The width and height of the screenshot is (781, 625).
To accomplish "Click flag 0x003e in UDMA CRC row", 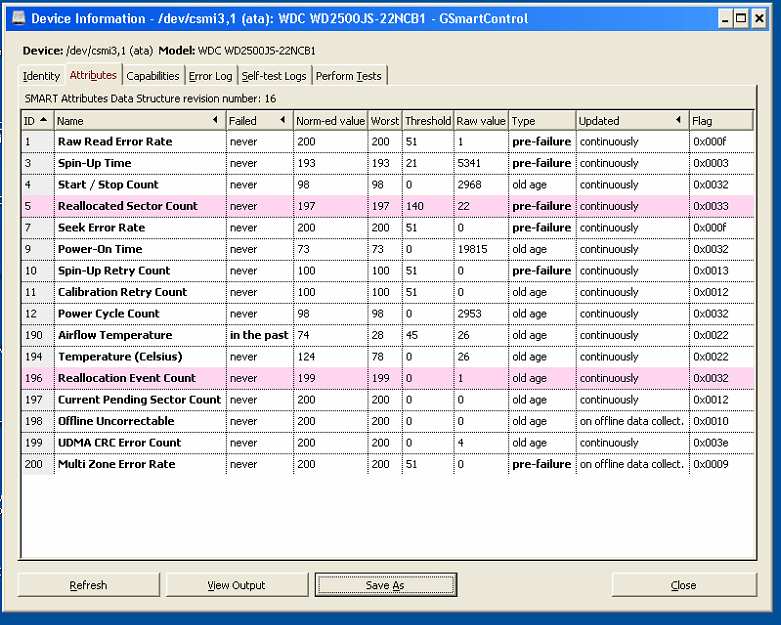I will pos(710,443).
